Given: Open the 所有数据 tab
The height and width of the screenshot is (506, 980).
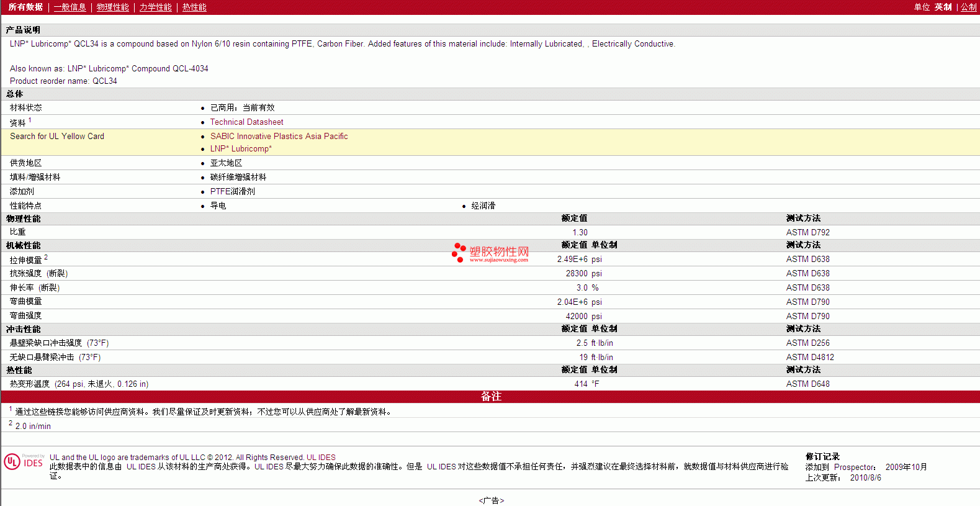Looking at the screenshot, I should [25, 7].
